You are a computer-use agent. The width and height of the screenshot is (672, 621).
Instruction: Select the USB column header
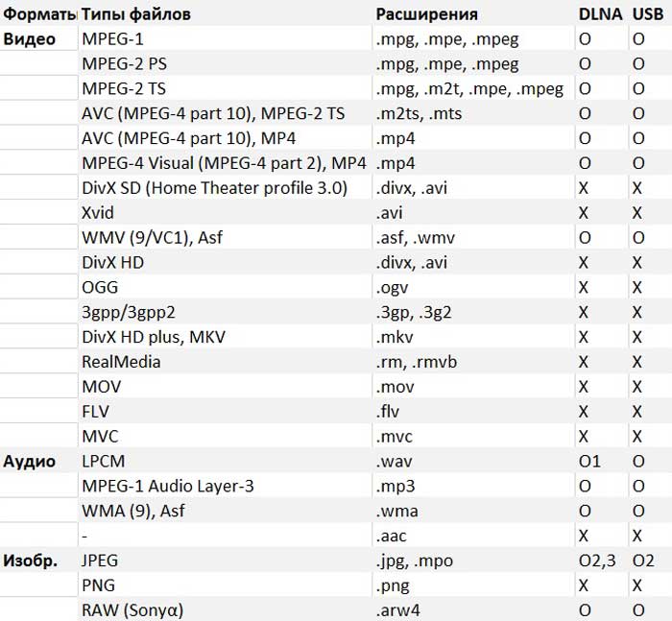tap(650, 13)
